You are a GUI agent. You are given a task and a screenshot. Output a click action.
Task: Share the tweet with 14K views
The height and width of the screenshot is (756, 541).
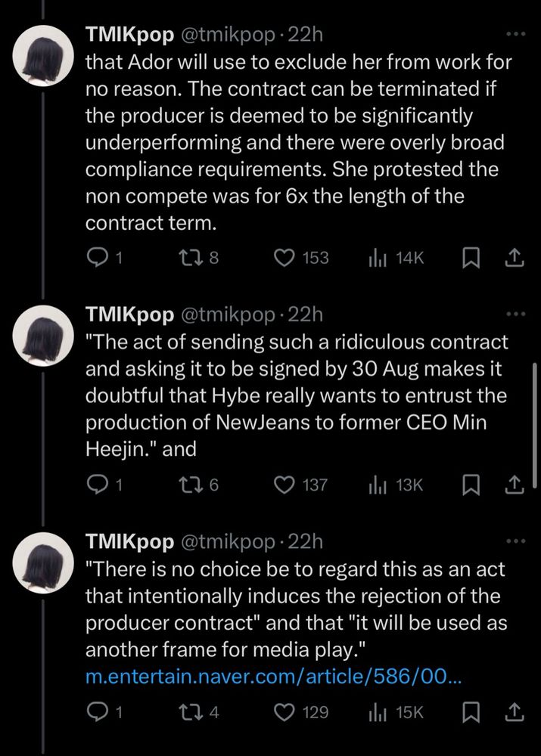(x=515, y=258)
